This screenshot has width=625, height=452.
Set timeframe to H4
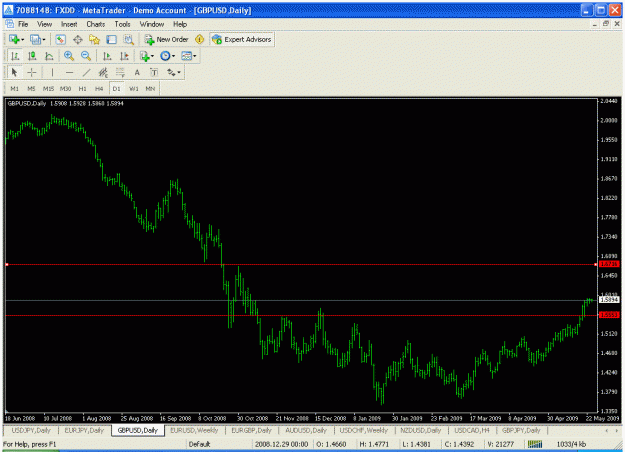99,88
